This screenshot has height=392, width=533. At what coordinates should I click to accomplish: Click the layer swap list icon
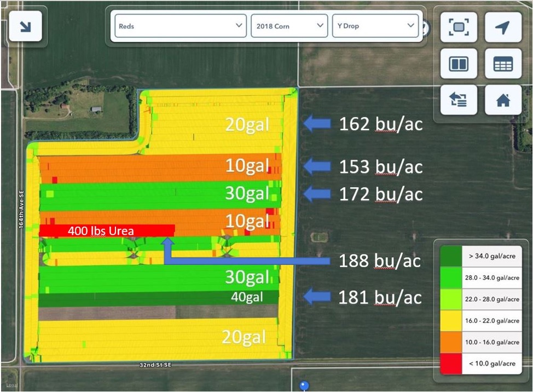[x=459, y=100]
